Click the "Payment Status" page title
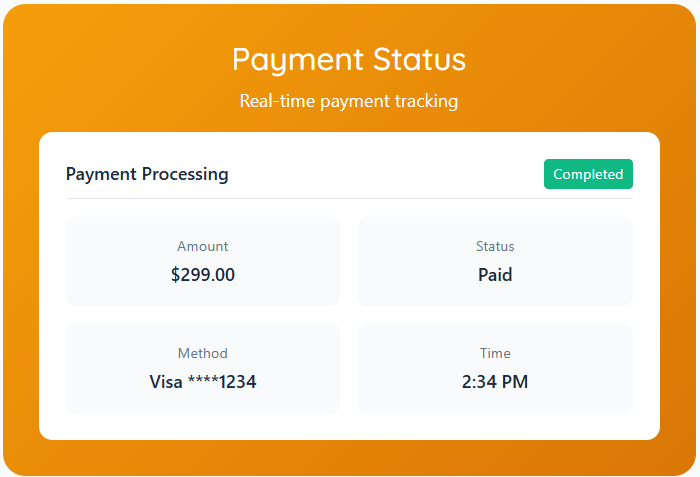This screenshot has height=477, width=700. [x=349, y=59]
